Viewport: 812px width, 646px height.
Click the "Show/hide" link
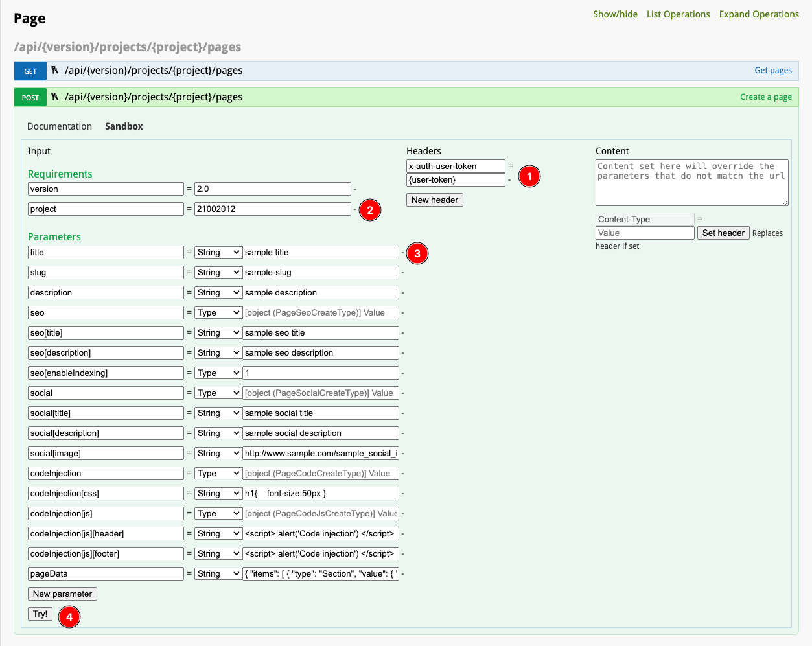click(615, 14)
